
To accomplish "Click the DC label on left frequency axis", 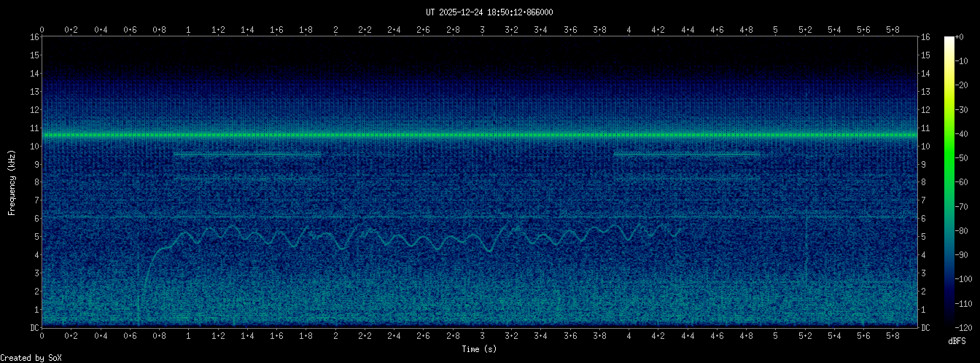I will tap(34, 328).
